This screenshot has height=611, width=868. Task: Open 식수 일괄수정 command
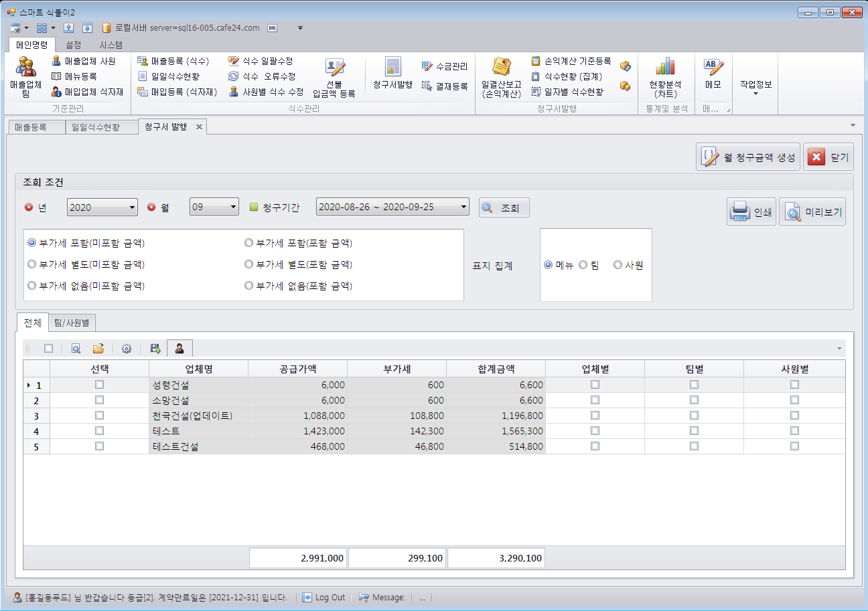coord(261,61)
